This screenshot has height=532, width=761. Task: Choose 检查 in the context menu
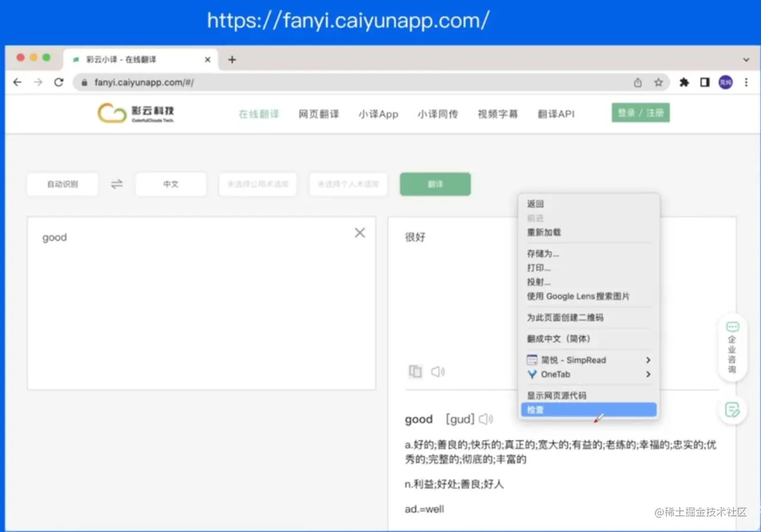click(589, 409)
